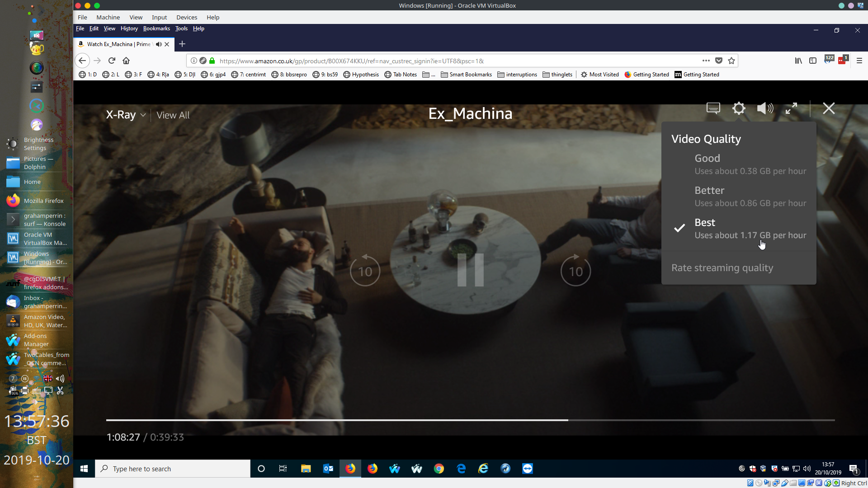
Task: Open the subtitles and audio icon
Action: coord(713,108)
